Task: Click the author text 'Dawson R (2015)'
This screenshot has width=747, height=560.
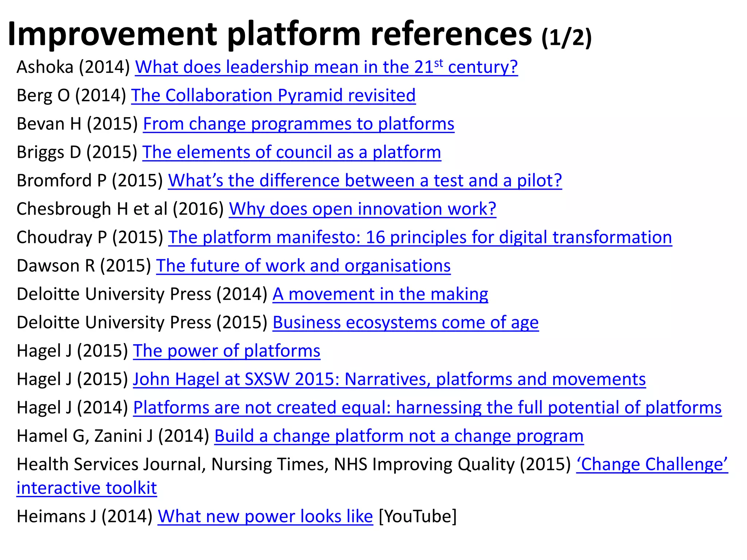Action: [x=84, y=266]
